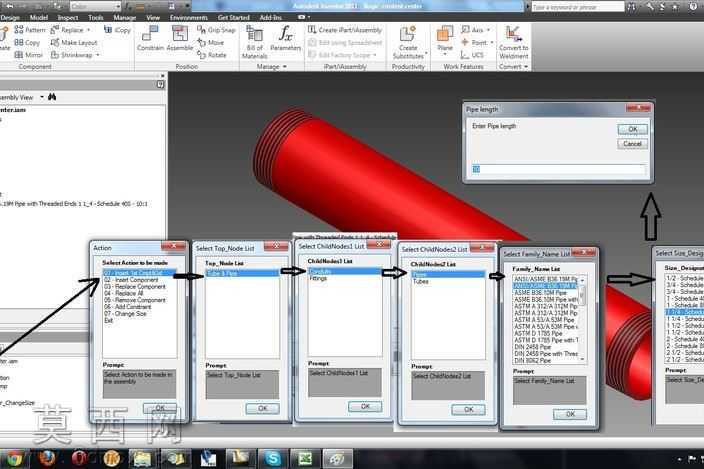Open the Plane dropdown arrow
Viewport: 704px width, 469px height.
click(x=444, y=55)
